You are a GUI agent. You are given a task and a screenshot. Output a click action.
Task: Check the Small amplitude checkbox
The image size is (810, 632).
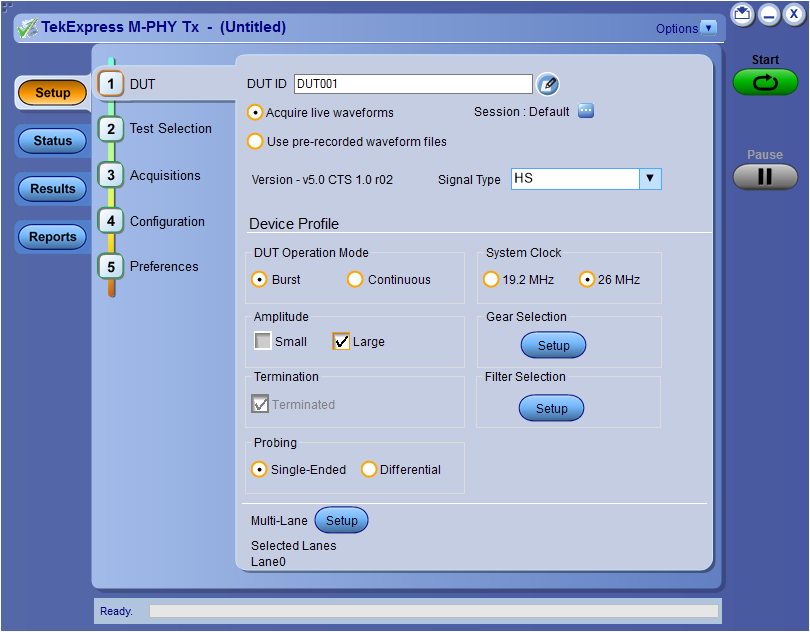261,341
